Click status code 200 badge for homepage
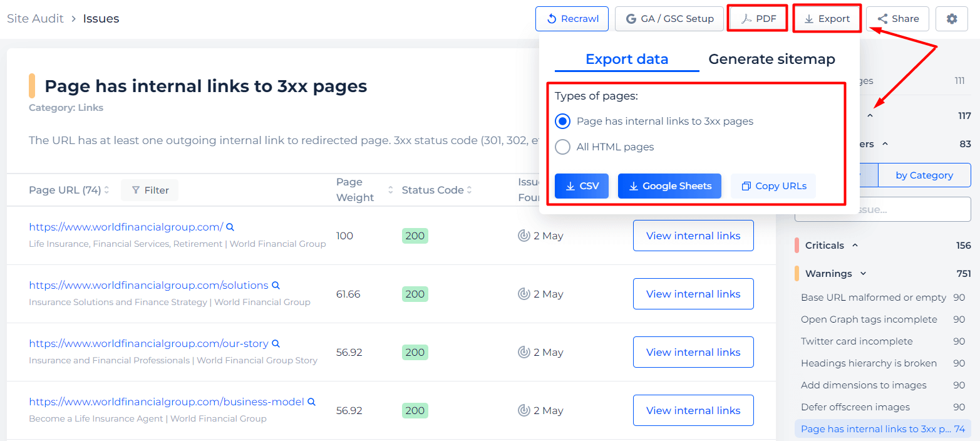 pyautogui.click(x=415, y=236)
